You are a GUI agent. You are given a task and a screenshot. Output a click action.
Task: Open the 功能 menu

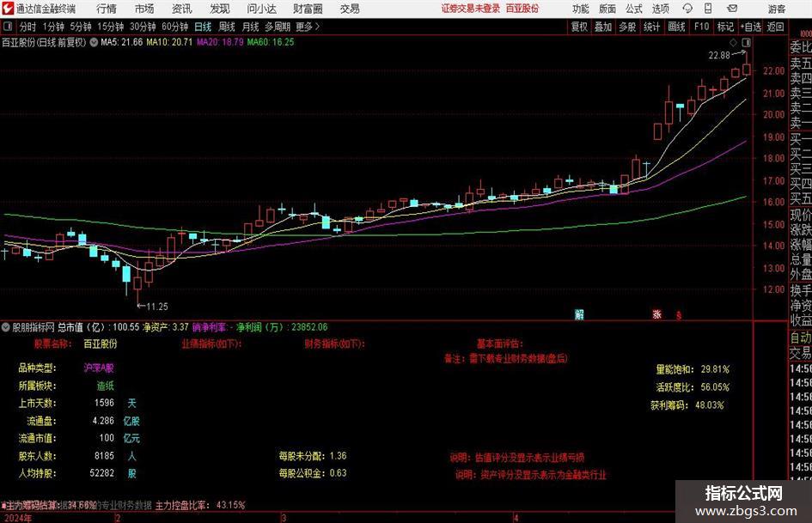coord(581,9)
